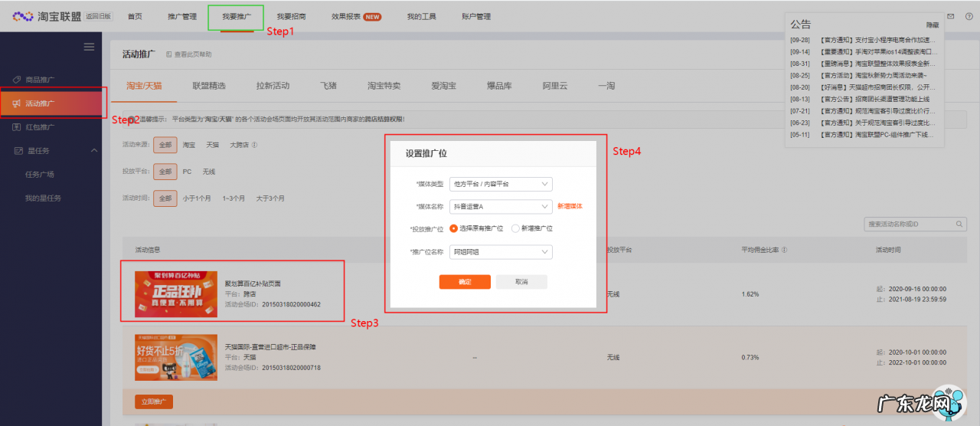This screenshot has width=980, height=426.
Task: Switch to the 一淘 tab
Action: coord(606,86)
